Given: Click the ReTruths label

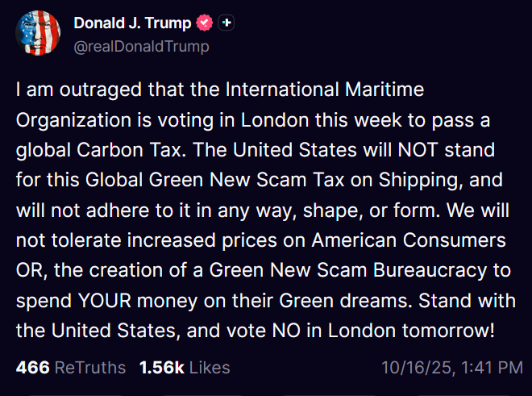Looking at the screenshot, I should click(x=89, y=368).
